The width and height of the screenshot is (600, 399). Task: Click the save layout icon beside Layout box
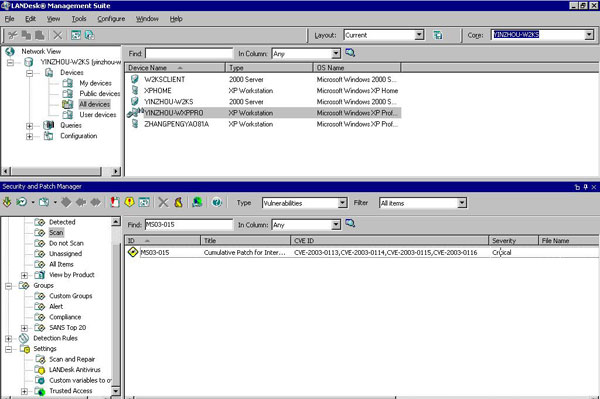438,35
